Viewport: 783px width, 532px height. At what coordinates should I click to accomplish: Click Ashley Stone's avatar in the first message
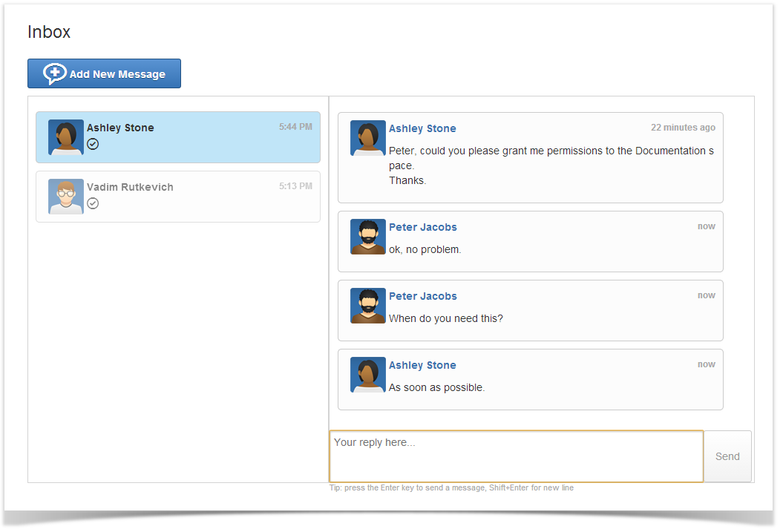point(368,138)
